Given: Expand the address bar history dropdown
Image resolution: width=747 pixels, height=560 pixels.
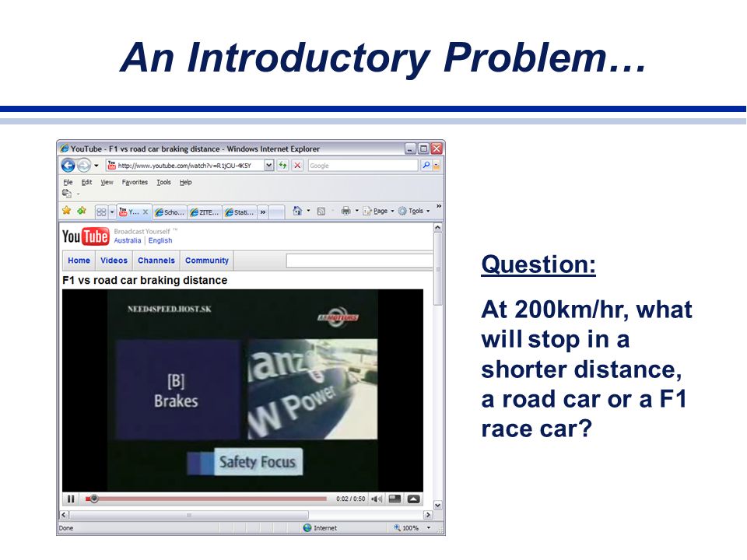Looking at the screenshot, I should 268,165.
